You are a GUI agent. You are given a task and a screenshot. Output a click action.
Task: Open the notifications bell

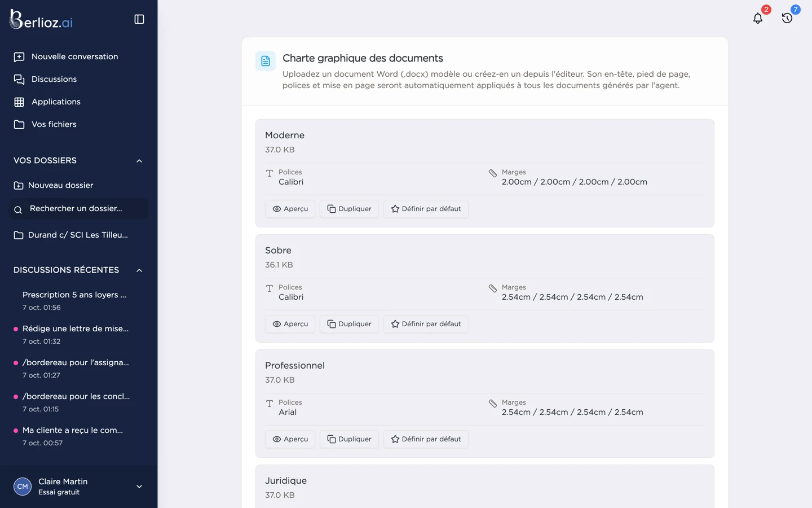pos(758,18)
